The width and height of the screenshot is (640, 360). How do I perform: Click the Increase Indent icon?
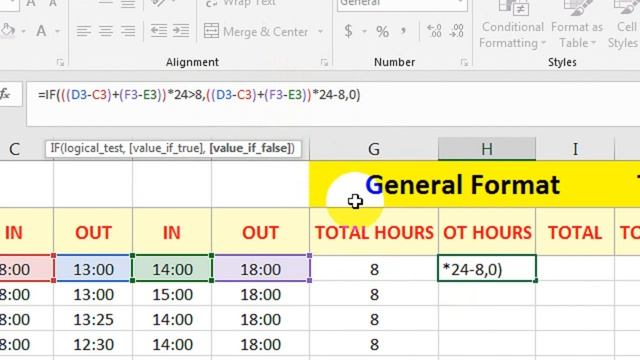[x=181, y=31]
